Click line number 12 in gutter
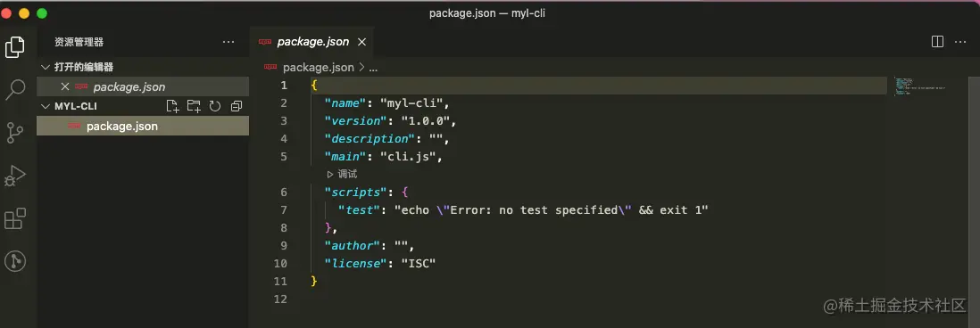The width and height of the screenshot is (980, 328). tap(280, 299)
